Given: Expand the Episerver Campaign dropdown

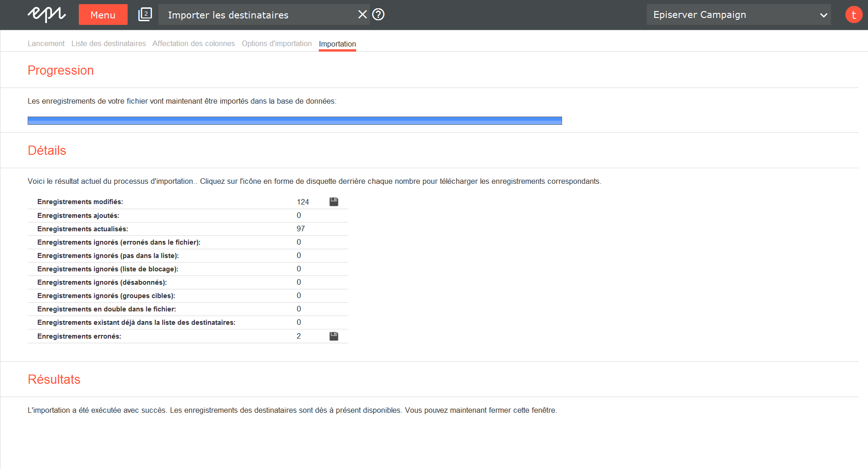Looking at the screenshot, I should tap(739, 14).
